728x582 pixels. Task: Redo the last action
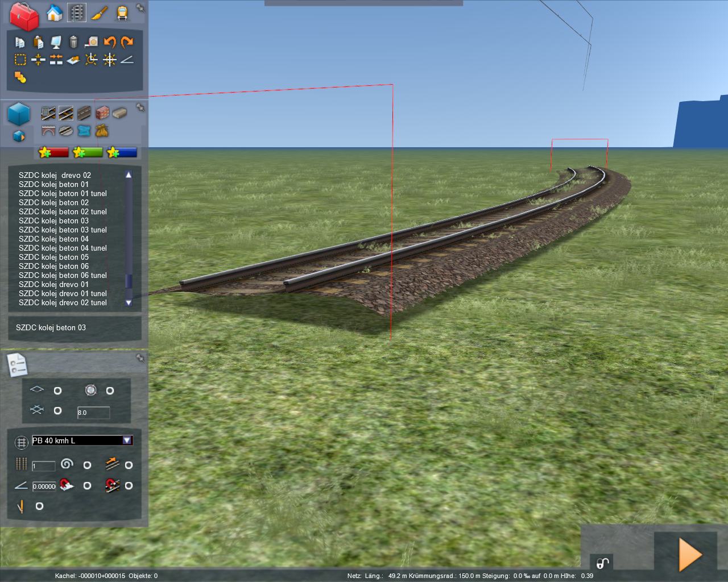(127, 42)
